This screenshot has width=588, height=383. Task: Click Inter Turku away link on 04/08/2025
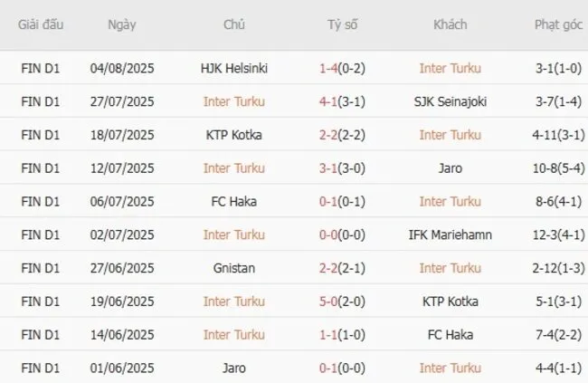450,68
